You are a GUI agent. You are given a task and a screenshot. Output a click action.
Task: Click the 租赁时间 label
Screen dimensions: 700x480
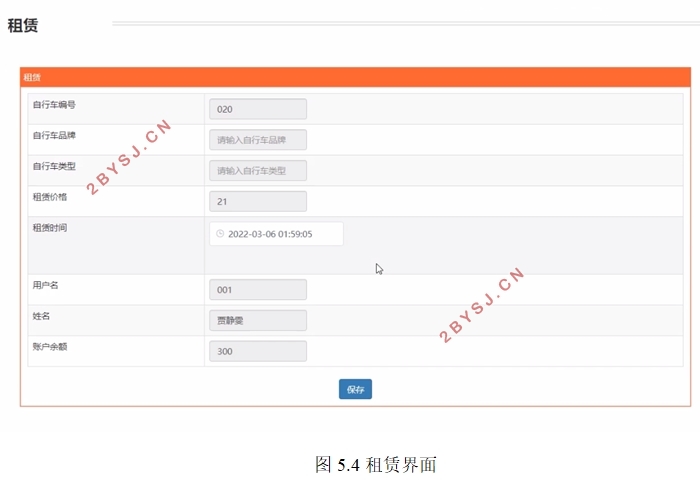point(50,228)
